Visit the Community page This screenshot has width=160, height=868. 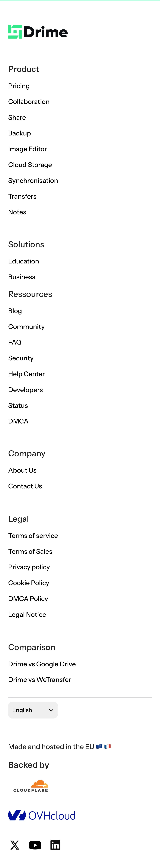click(x=26, y=327)
